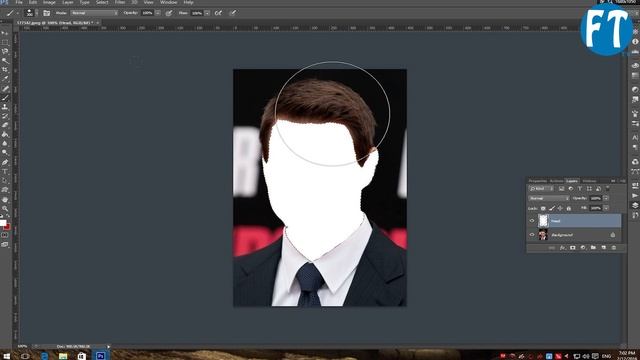Select the Rectangular Marquee tool
The height and width of the screenshot is (360, 640).
5,42
